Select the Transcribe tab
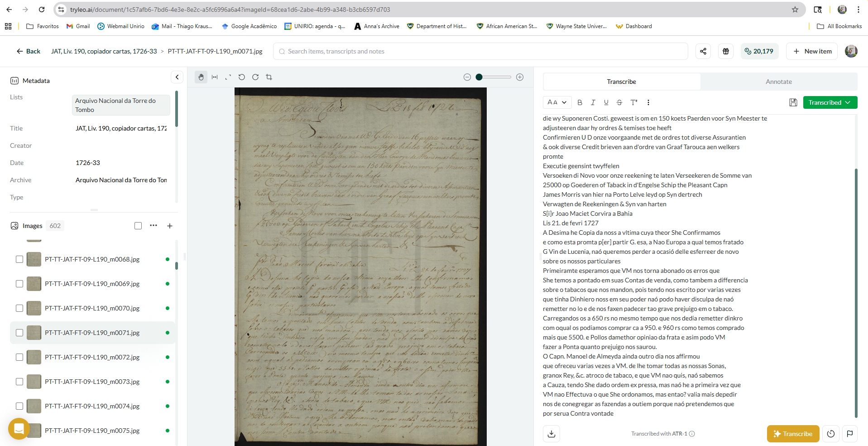868x446 pixels. click(x=621, y=82)
